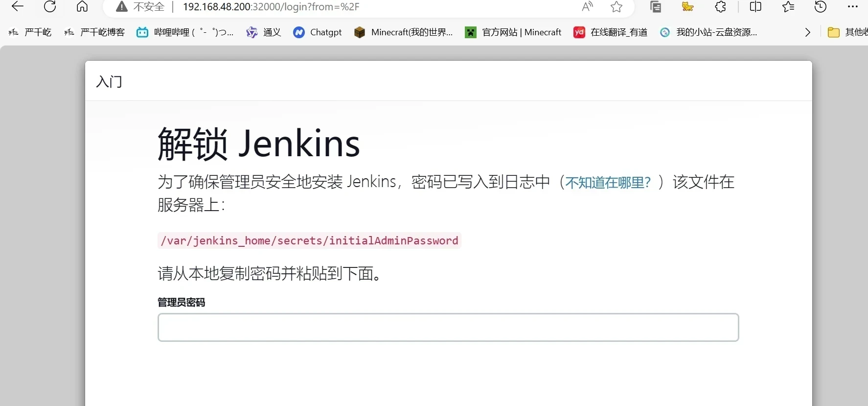Viewport: 868px width, 406px height.
Task: Open browser history panel
Action: tap(821, 7)
